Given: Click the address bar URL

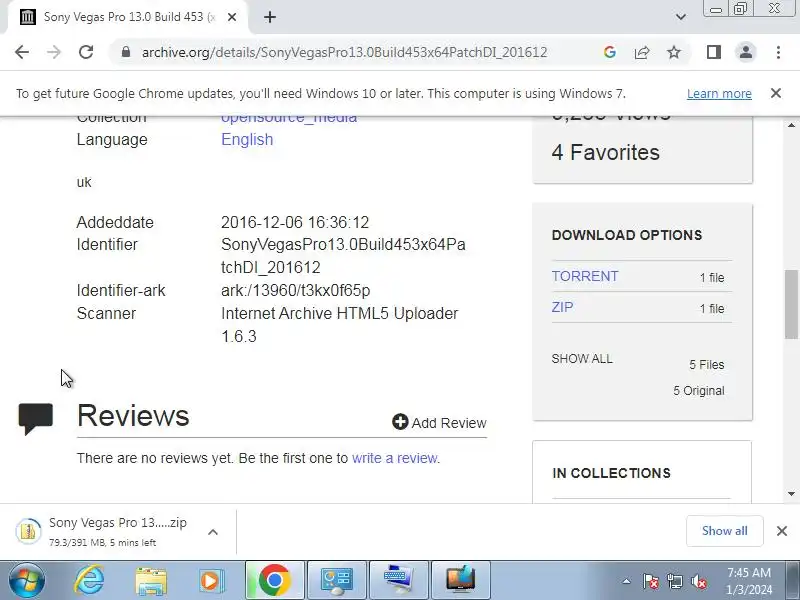Looking at the screenshot, I should (x=344, y=52).
